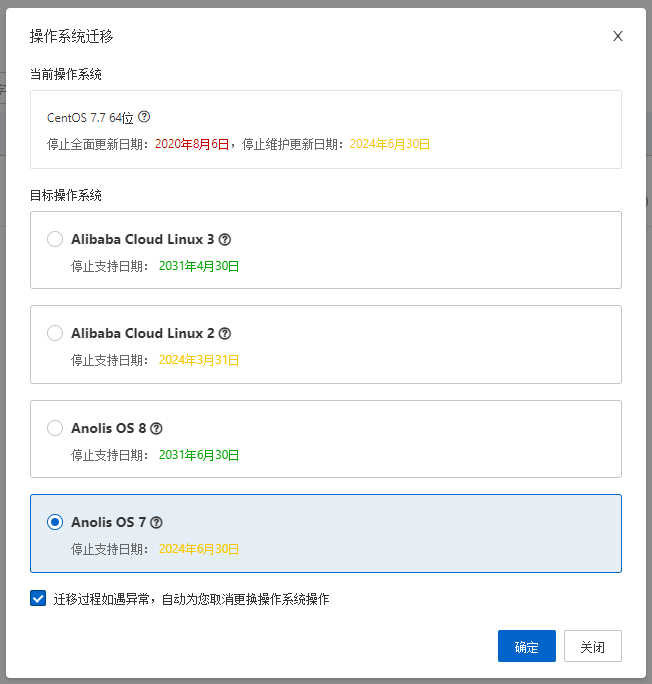Image resolution: width=652 pixels, height=684 pixels.
Task: Uncheck the 迁移过程如遇异常 auto-cancel checkbox
Action: click(x=39, y=599)
